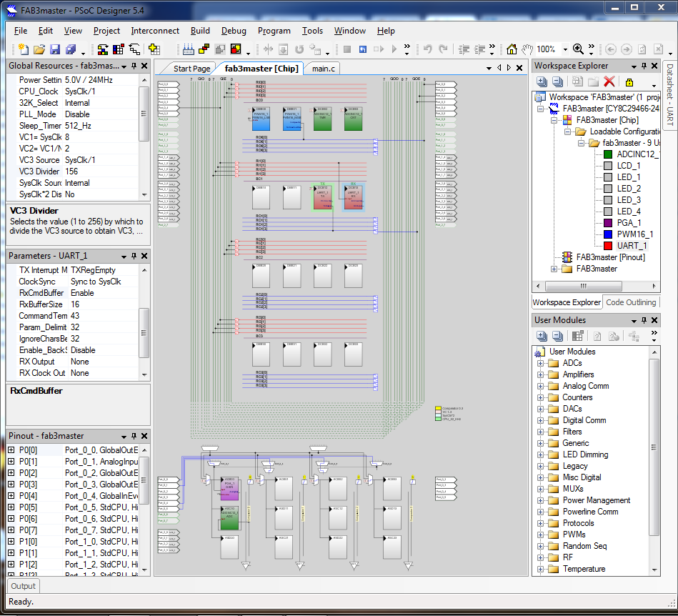
Task: Click the red X delete icon in Workspace Explorer
Action: (x=609, y=82)
